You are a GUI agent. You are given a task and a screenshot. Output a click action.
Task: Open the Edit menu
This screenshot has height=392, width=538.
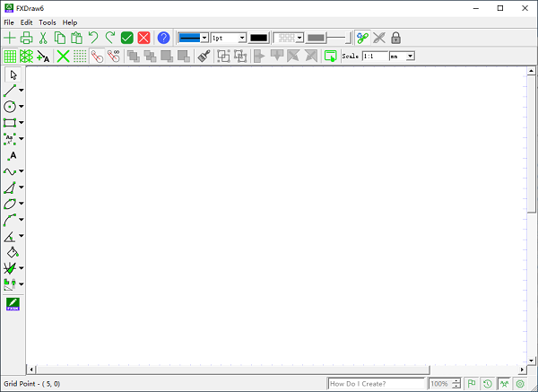tap(26, 22)
